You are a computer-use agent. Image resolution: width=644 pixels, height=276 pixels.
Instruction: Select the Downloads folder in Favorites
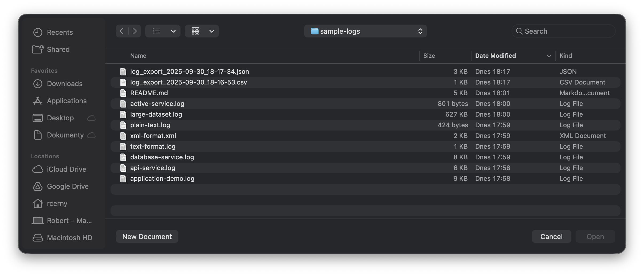pyautogui.click(x=64, y=84)
